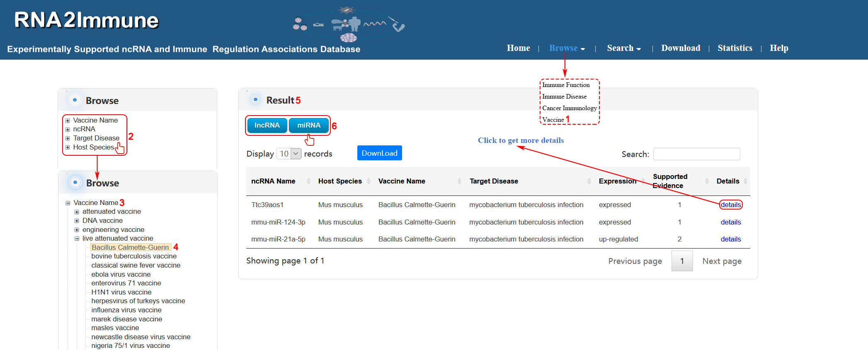This screenshot has width=868, height=350.
Task: Sort by Supported Evidence column arrows
Action: point(707,181)
